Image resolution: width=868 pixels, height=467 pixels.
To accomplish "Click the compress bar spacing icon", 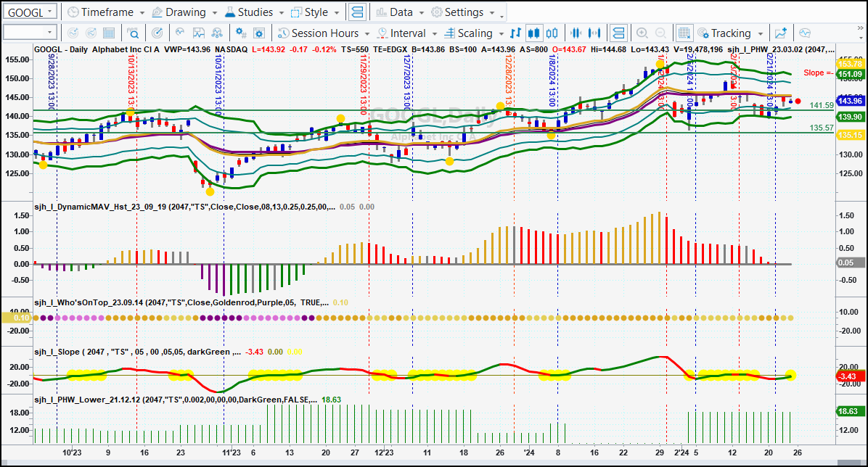I will tap(576, 33).
